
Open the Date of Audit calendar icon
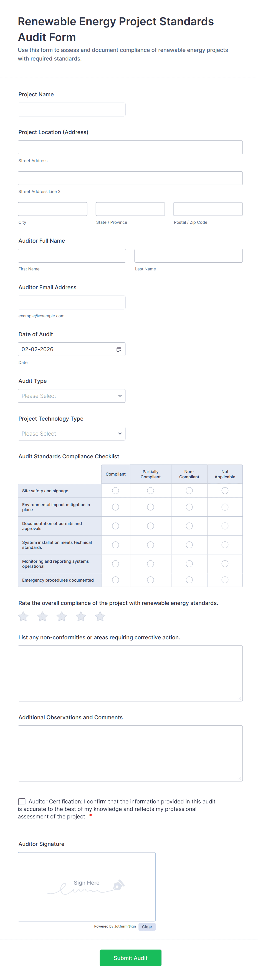point(118,349)
